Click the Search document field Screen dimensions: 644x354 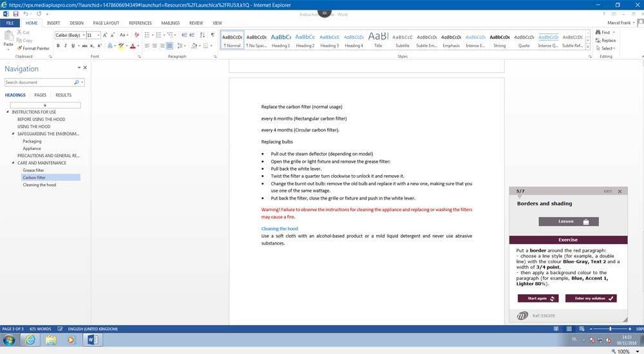point(39,82)
